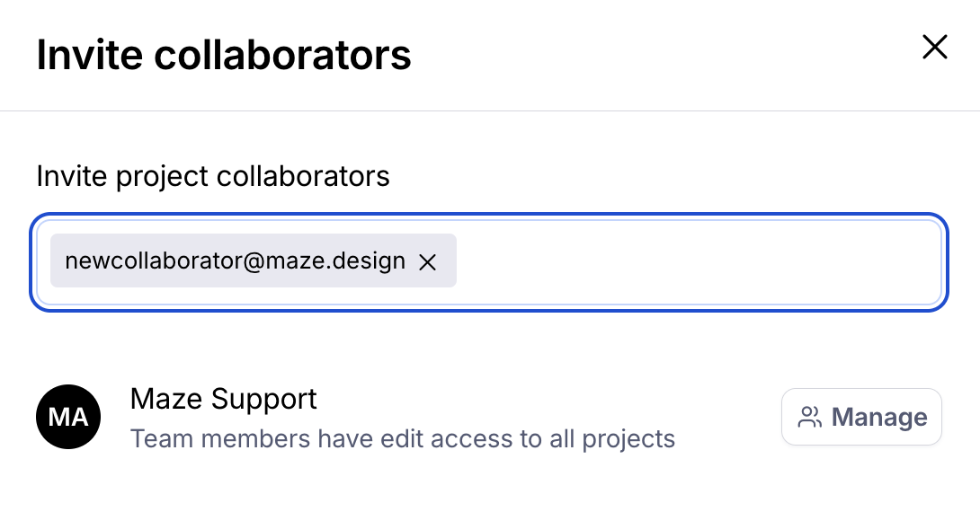Click the word 'Manage' in the button
The width and height of the screenshot is (980, 512).
879,417
